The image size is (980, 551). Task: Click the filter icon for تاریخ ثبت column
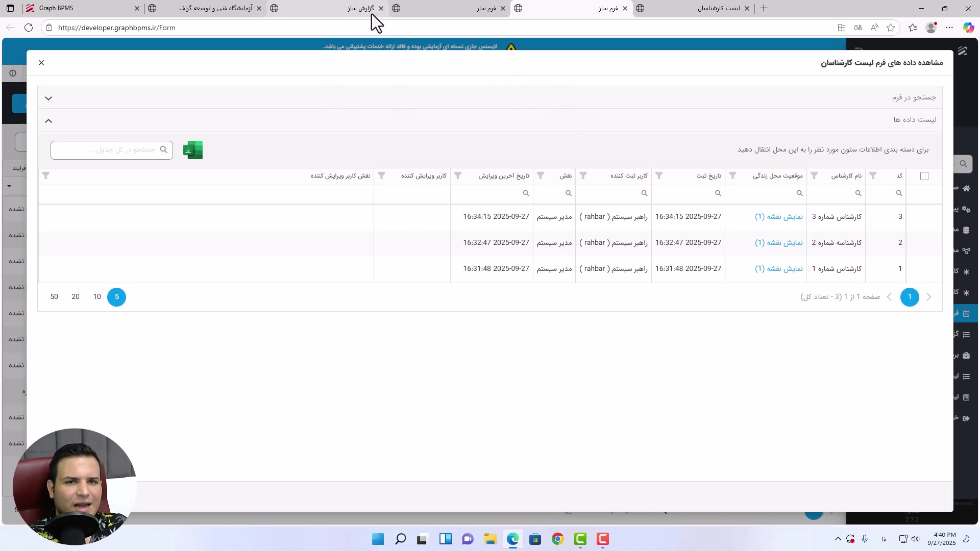(659, 176)
